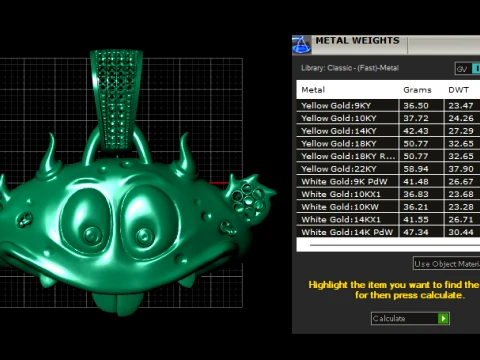Click the 26.71 DWT value
Screen dimensions: 480x360
461,220
